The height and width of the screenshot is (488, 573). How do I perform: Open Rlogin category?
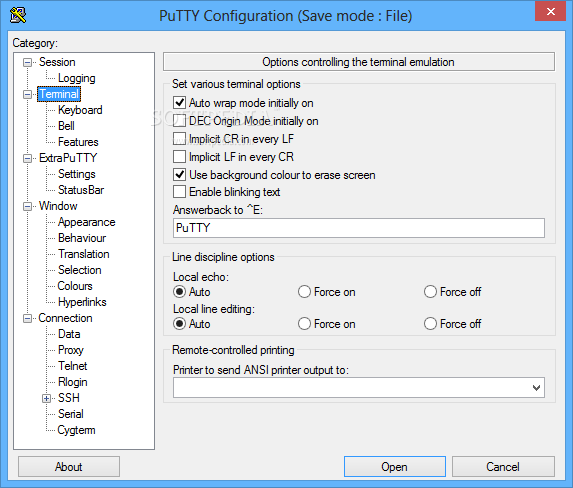click(x=73, y=382)
